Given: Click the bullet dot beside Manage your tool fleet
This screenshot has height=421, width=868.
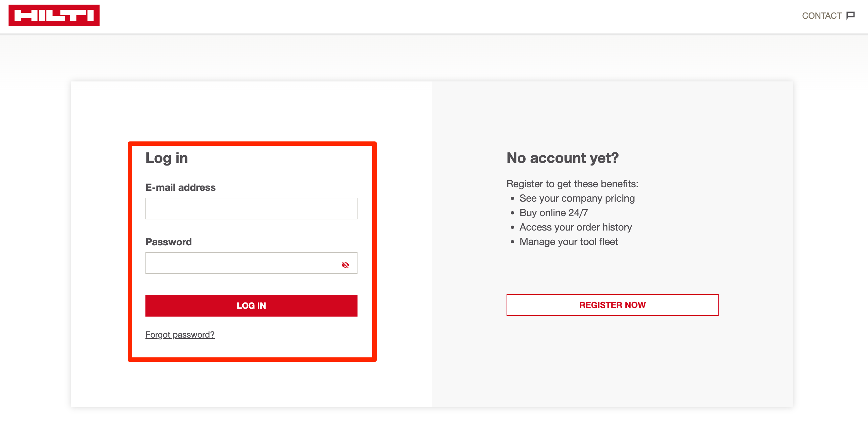Looking at the screenshot, I should tap(512, 242).
